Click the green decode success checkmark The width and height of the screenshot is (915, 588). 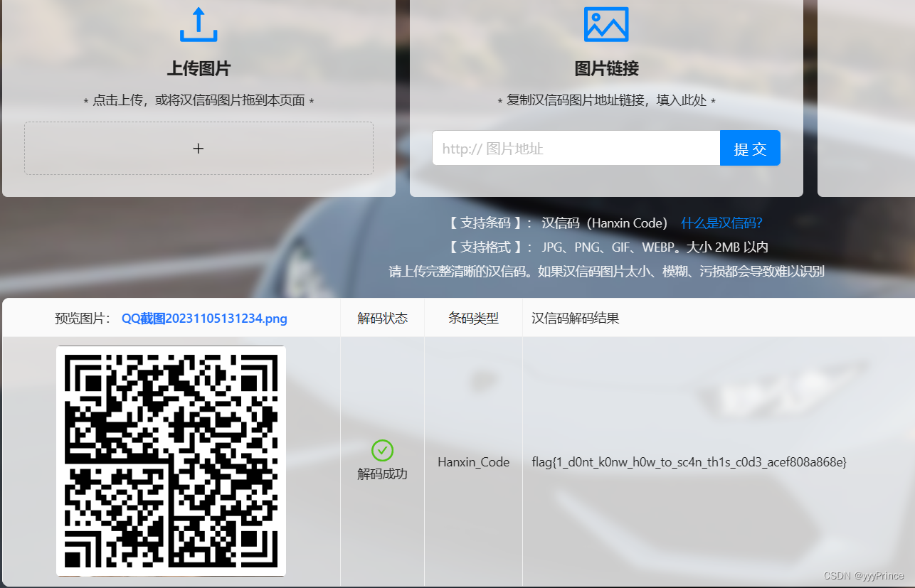[x=382, y=450]
